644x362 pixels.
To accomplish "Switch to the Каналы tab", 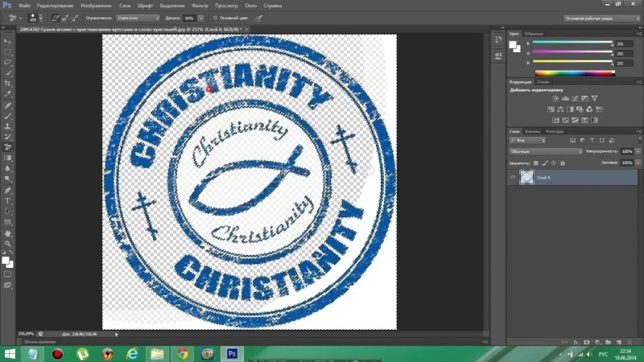I will 533,131.
